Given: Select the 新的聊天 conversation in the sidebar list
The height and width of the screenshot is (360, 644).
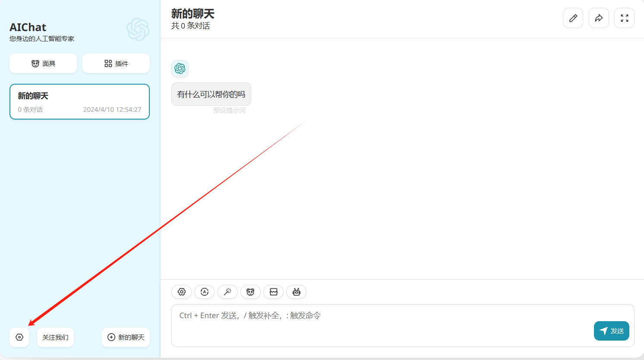Looking at the screenshot, I should pos(79,102).
